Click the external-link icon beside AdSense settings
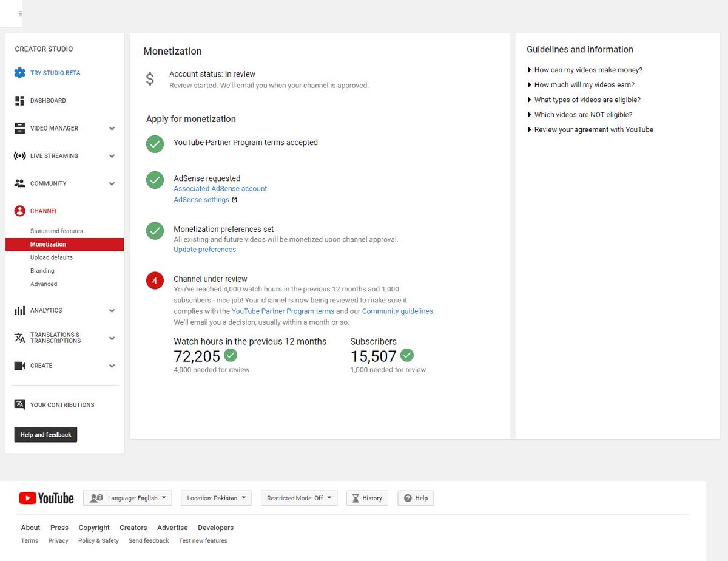 [x=235, y=200]
